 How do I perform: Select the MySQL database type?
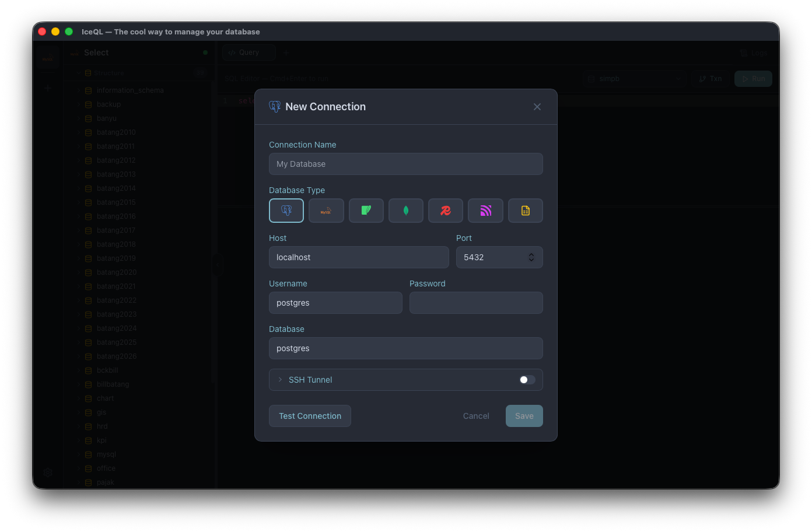tap(326, 211)
